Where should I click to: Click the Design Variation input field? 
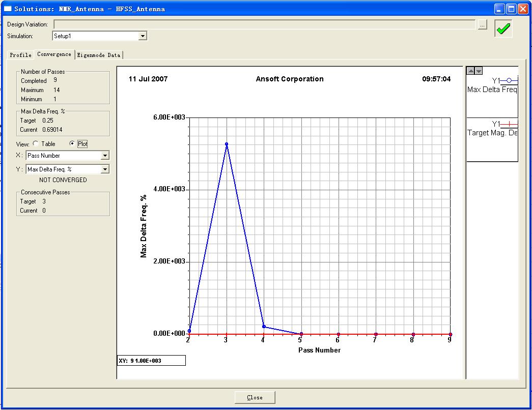tap(265, 24)
